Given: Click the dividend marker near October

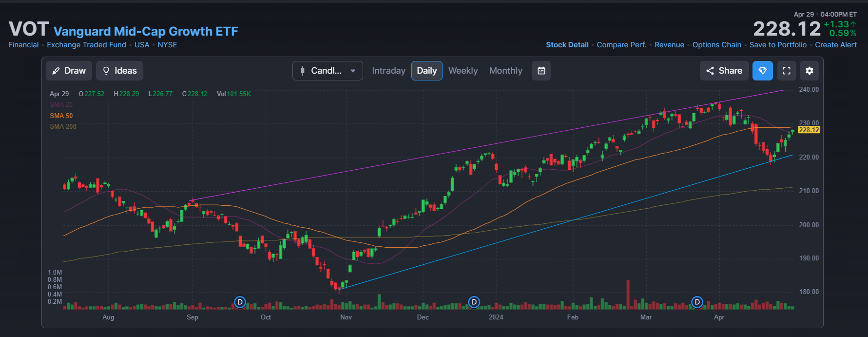Looking at the screenshot, I should (x=240, y=302).
